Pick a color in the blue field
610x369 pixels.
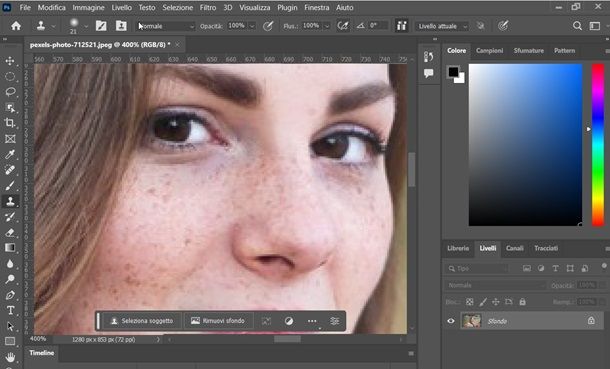526,145
